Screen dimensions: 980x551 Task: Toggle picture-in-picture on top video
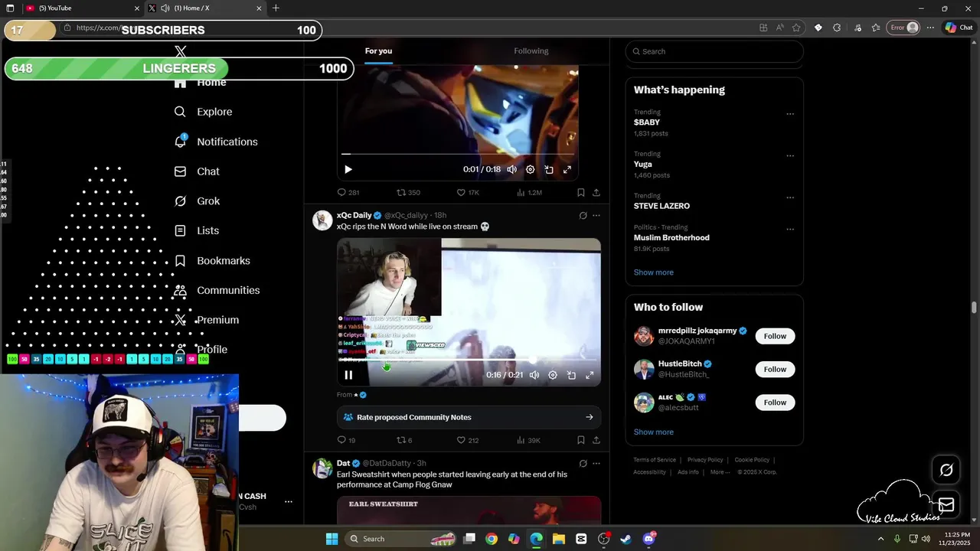pos(549,169)
